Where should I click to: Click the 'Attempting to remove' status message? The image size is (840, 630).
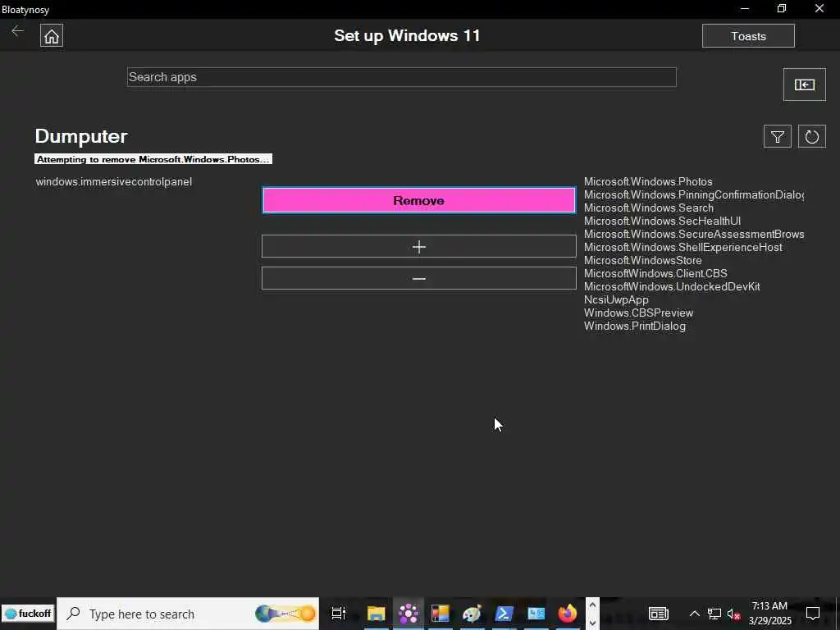153,159
